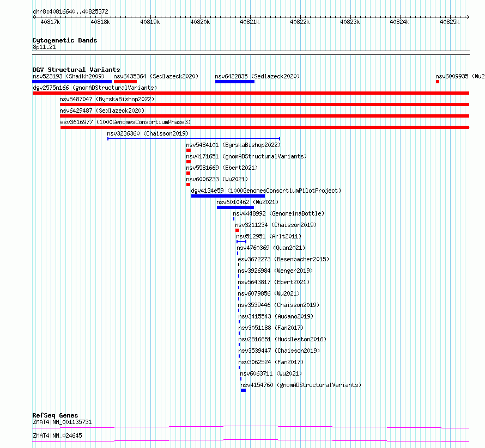Click the DGV Structural Variants track title
485x448 pixels.
[x=76, y=70]
